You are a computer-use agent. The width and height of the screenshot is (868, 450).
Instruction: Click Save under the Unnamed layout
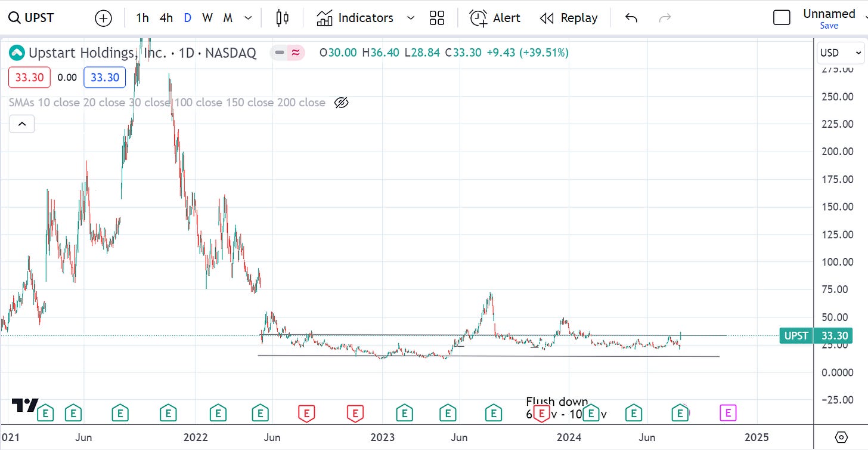point(829,26)
